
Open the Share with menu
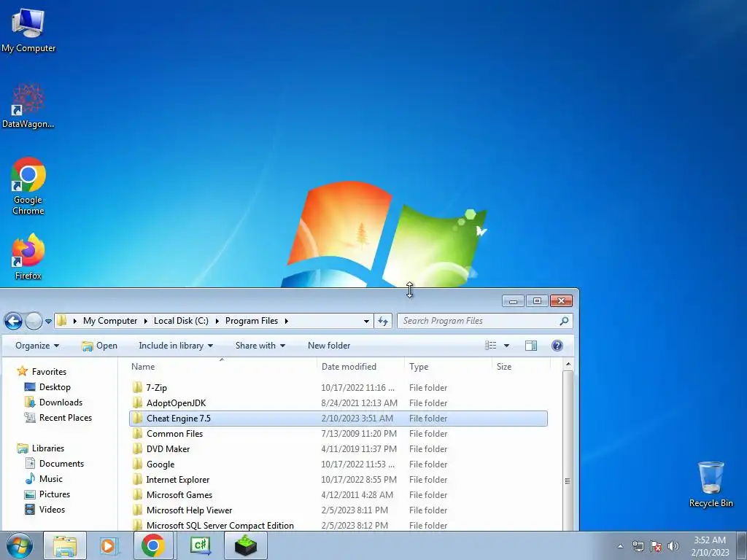[260, 346]
